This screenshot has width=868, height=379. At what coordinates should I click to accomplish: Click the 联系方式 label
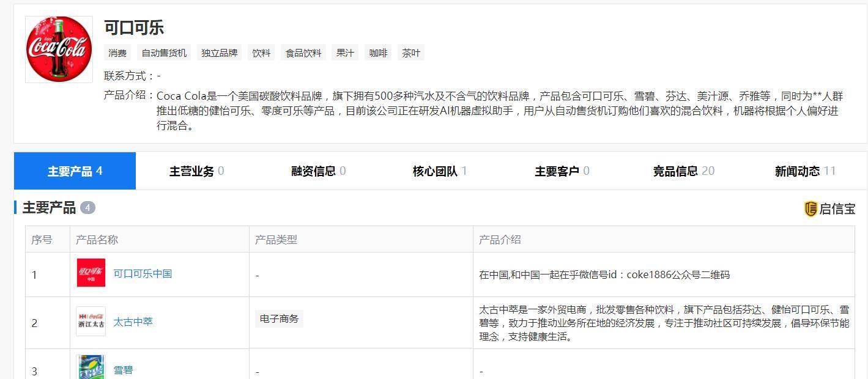129,76
